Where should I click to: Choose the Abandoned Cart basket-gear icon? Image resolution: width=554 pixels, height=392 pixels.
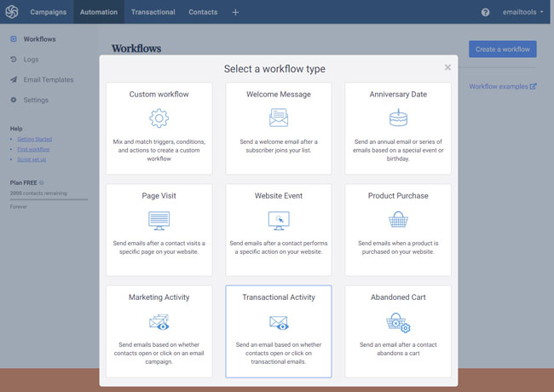pyautogui.click(x=398, y=322)
